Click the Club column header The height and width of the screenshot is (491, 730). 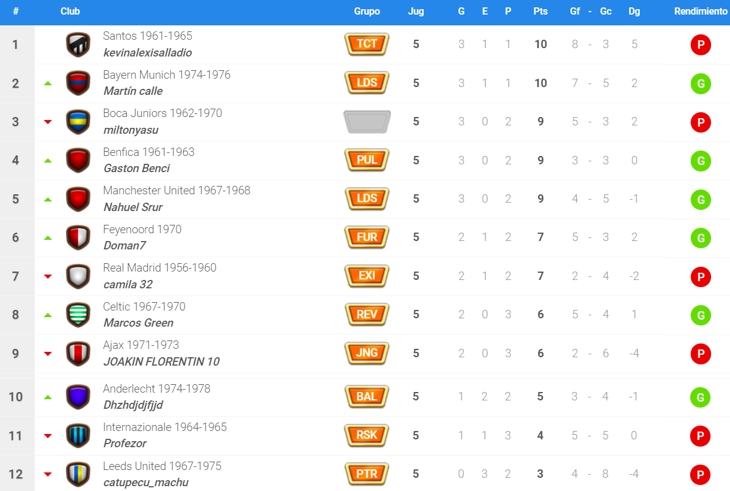pyautogui.click(x=71, y=11)
